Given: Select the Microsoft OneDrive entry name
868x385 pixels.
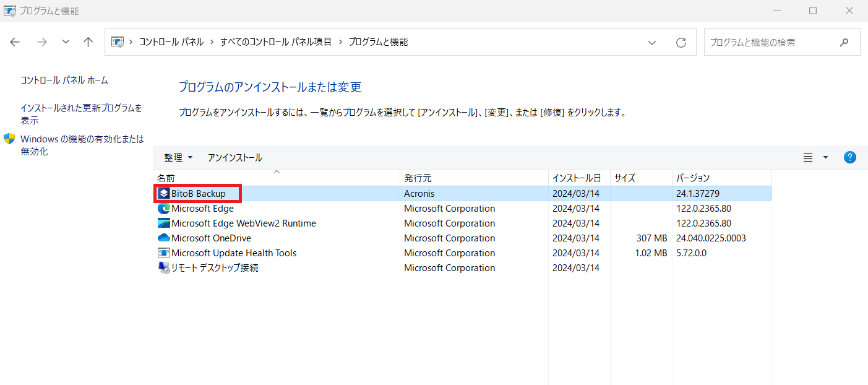Looking at the screenshot, I should click(211, 238).
